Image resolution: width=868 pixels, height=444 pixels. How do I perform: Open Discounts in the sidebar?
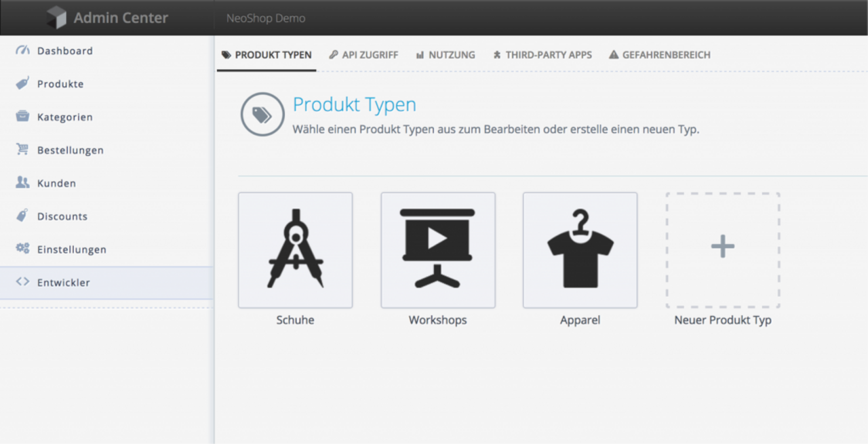click(62, 216)
